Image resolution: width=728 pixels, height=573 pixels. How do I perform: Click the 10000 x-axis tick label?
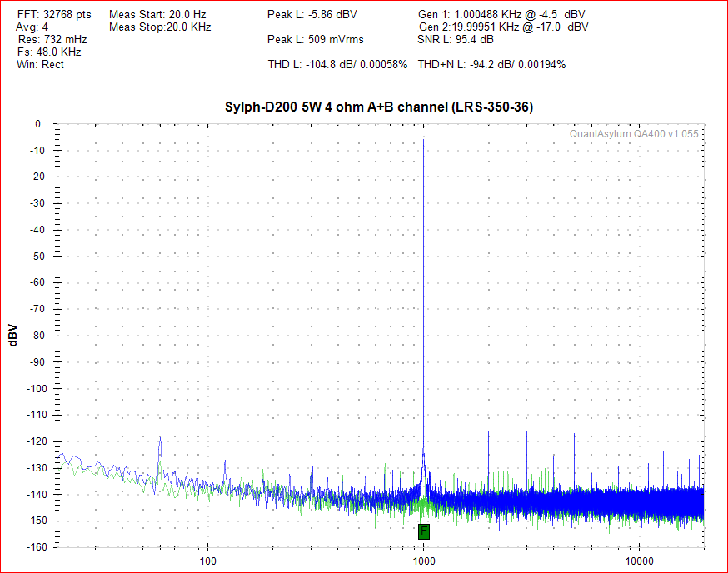coord(640,561)
